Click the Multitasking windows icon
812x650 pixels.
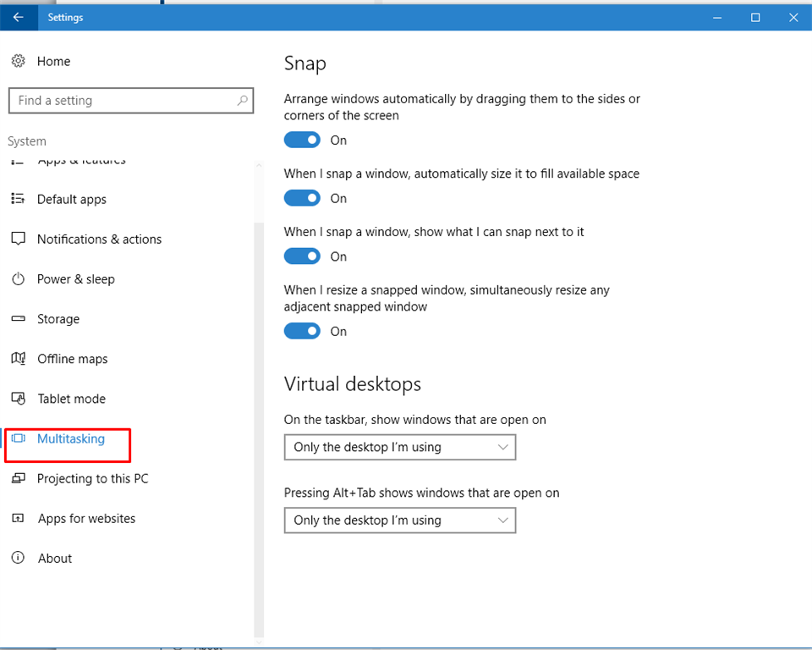(18, 438)
